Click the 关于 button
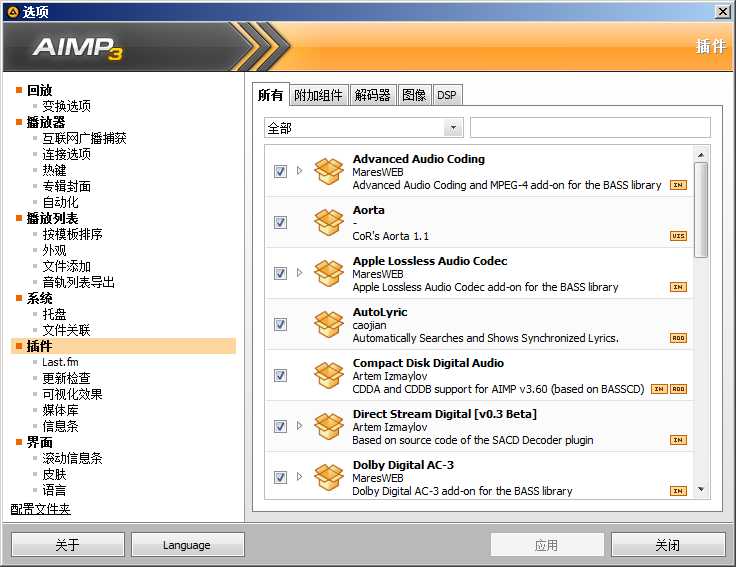Screen dimensions: 736x567 pyautogui.click(x=68, y=545)
